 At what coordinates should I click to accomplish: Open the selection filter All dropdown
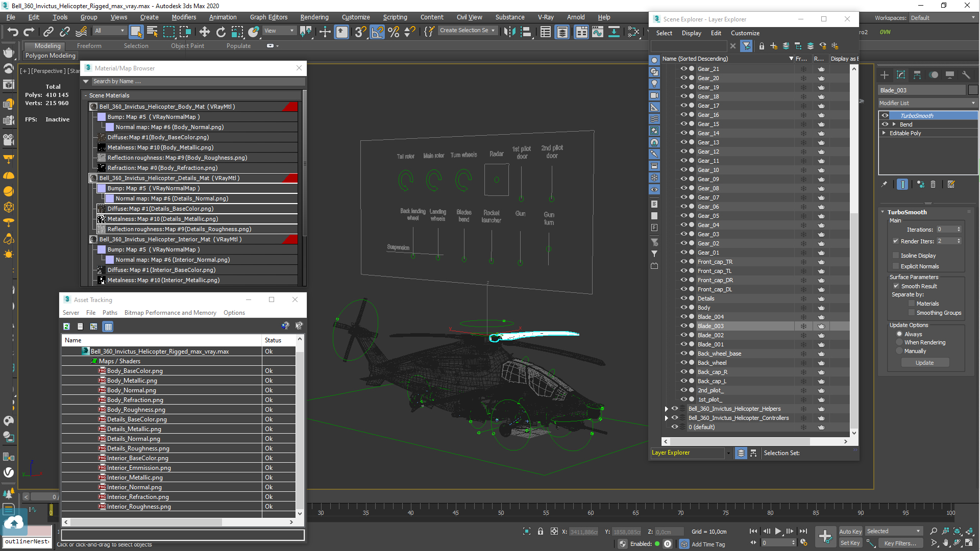click(109, 31)
